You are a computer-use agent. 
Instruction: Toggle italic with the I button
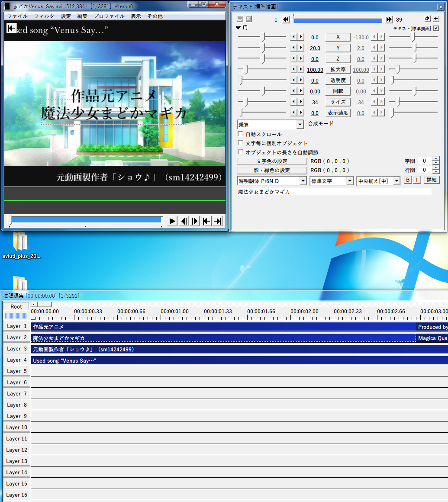[x=416, y=180]
